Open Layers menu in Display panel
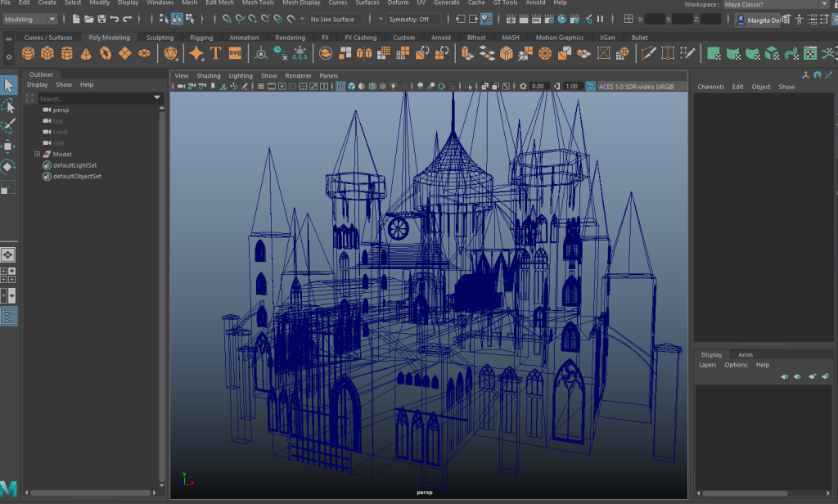Image resolution: width=838 pixels, height=504 pixels. click(707, 365)
